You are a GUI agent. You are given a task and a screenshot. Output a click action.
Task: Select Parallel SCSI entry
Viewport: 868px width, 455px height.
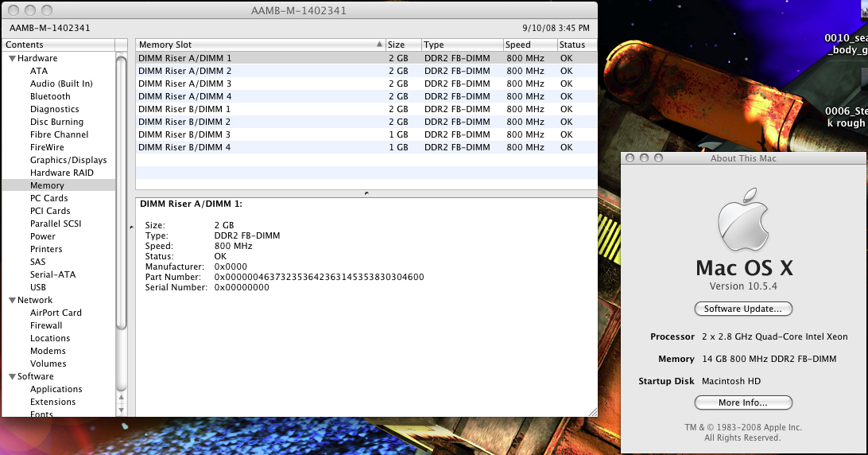[x=56, y=224]
